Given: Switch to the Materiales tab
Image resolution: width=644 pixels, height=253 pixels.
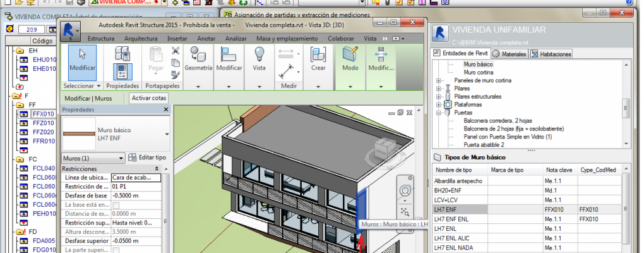Looking at the screenshot, I should click(x=510, y=54).
